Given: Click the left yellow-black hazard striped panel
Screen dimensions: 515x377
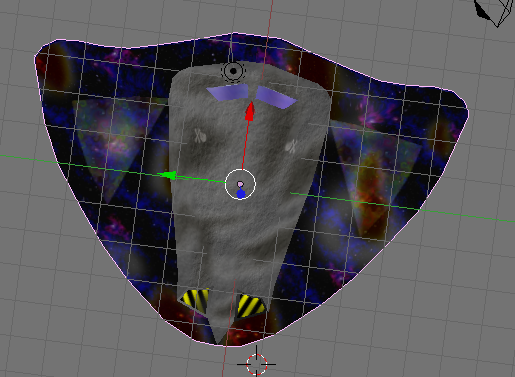Looking at the screenshot, I should (196, 301).
